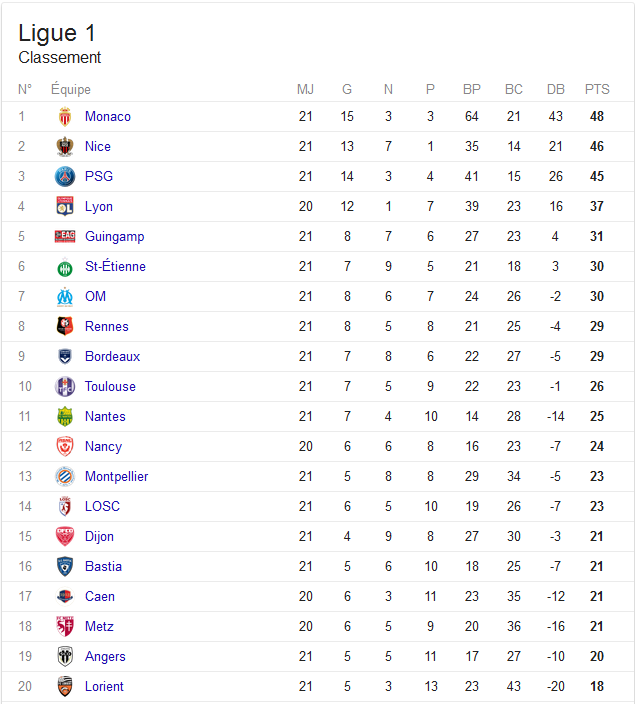Click the Lyon OL badge icon
Screen dimensions: 635x704
coord(65,207)
